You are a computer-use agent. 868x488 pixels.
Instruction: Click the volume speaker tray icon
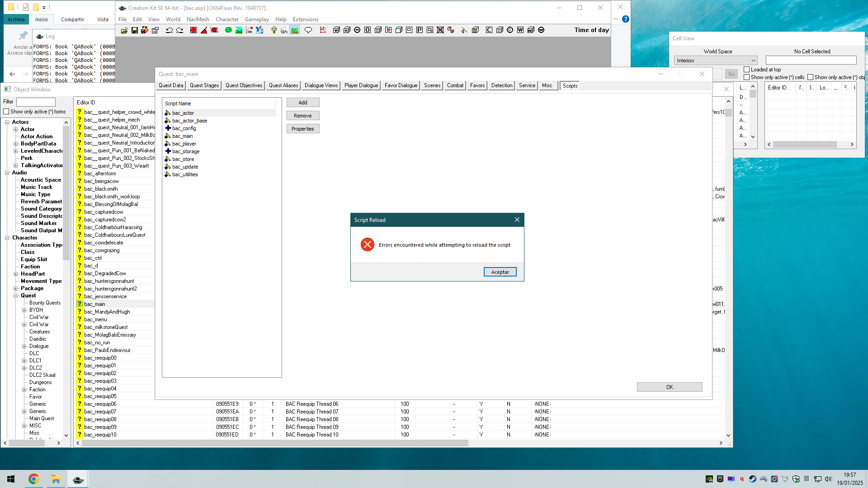828,479
